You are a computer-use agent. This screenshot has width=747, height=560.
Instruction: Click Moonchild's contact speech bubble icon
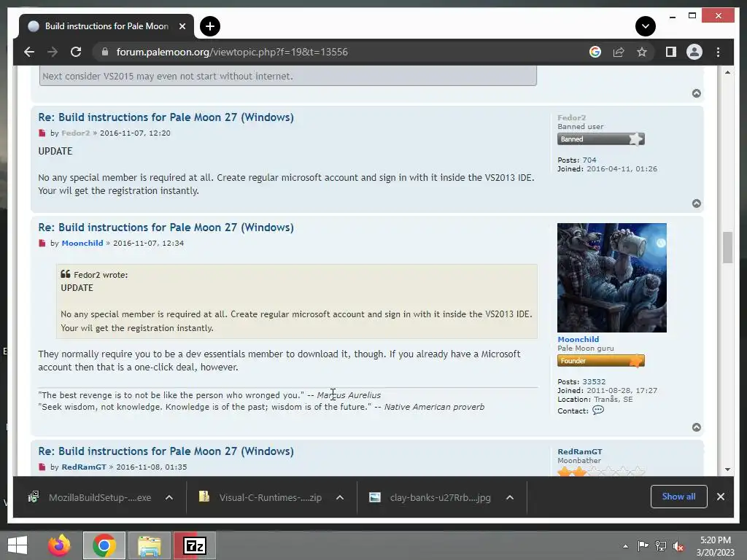pos(598,411)
